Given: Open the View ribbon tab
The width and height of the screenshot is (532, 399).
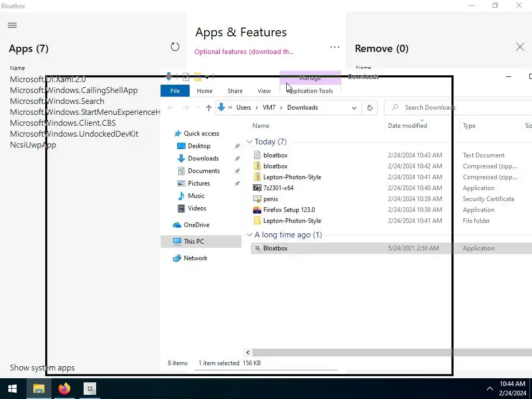Looking at the screenshot, I should (x=264, y=91).
